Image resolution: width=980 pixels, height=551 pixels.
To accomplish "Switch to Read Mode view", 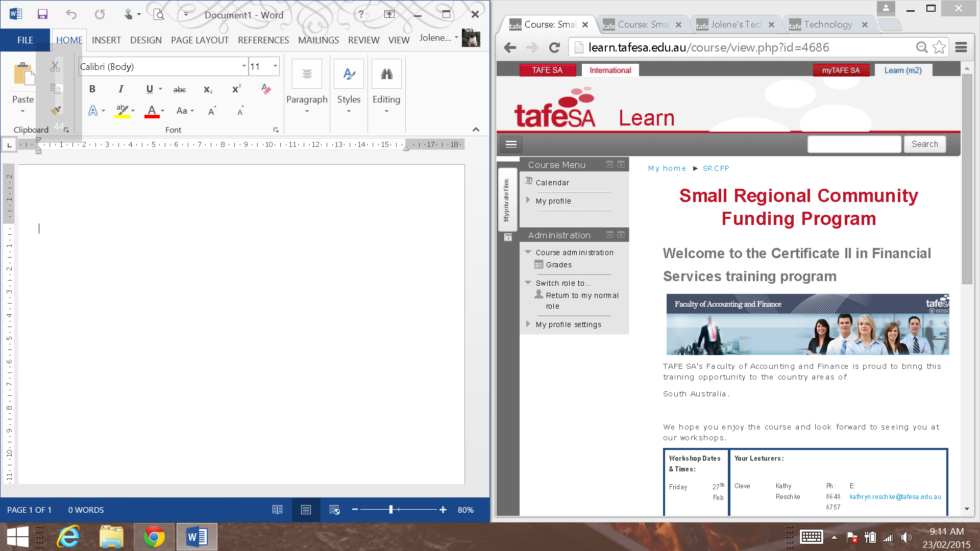I will (277, 510).
